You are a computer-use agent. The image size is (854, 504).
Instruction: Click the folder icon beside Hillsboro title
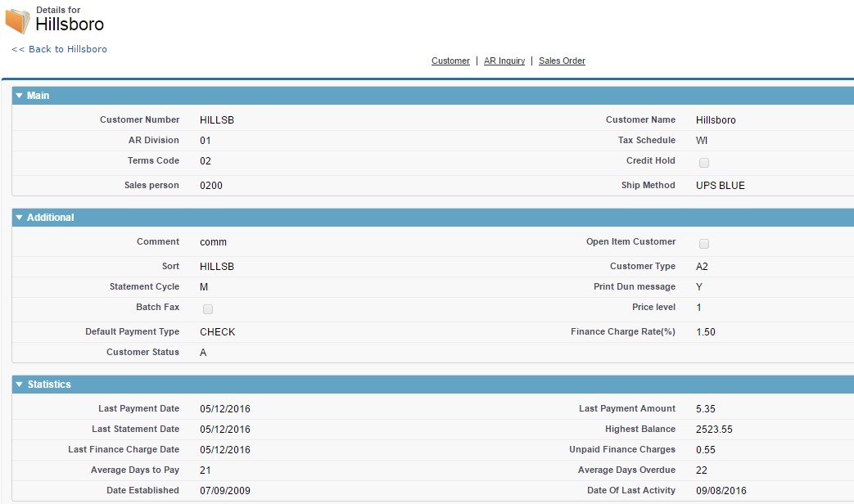(17, 20)
